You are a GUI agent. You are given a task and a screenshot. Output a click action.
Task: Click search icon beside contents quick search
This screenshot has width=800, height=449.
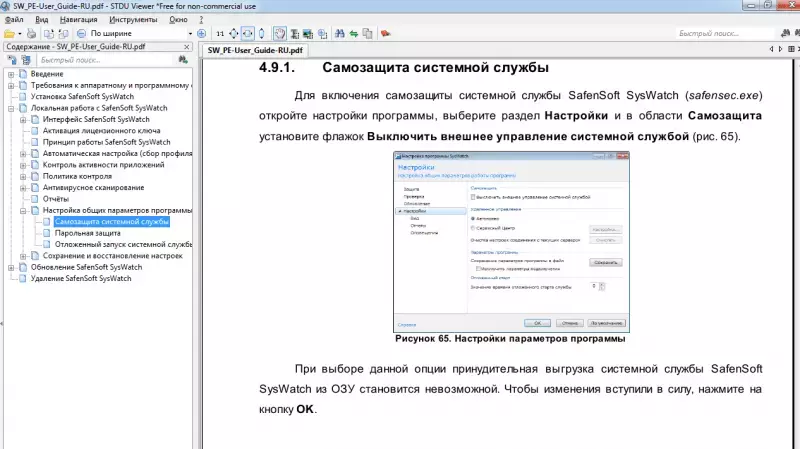pos(183,60)
